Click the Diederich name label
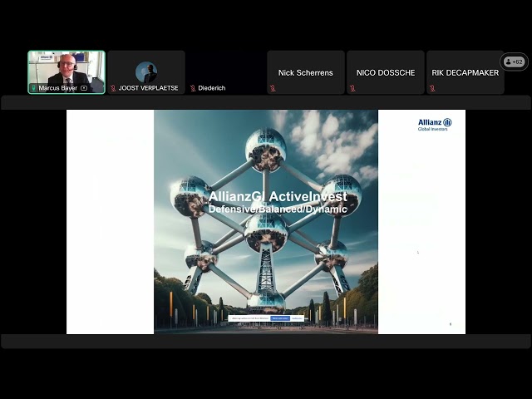The width and height of the screenshot is (532, 399). pyautogui.click(x=212, y=88)
